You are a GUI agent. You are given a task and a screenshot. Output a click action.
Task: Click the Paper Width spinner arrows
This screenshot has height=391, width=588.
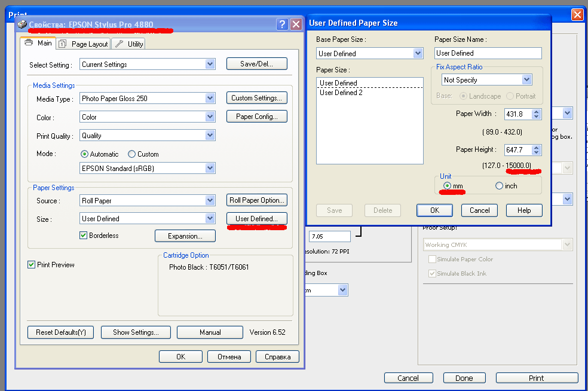tap(537, 114)
